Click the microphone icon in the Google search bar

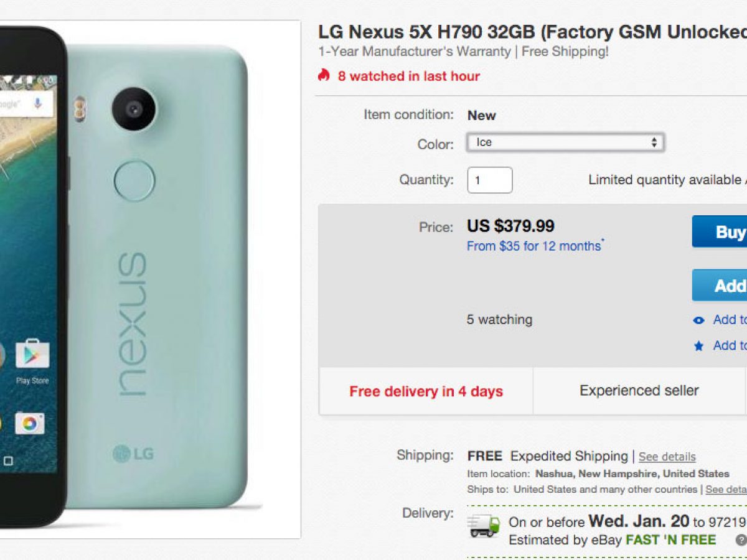[x=37, y=103]
